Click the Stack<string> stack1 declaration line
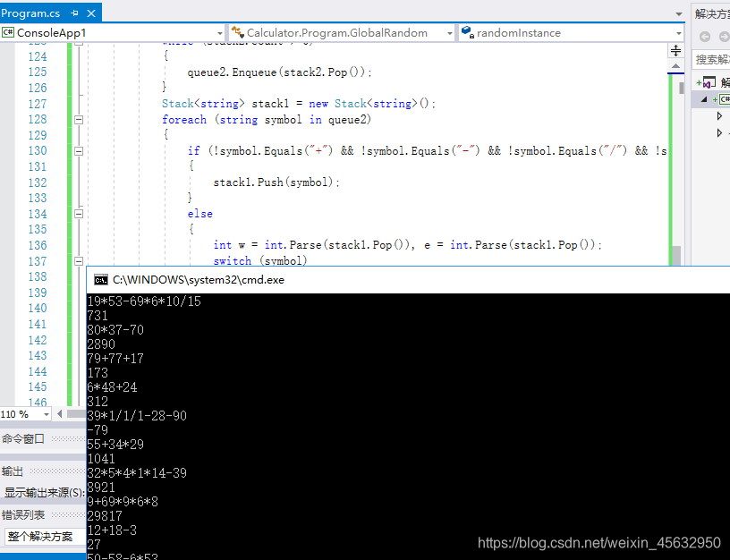730x560 pixels. 299,104
